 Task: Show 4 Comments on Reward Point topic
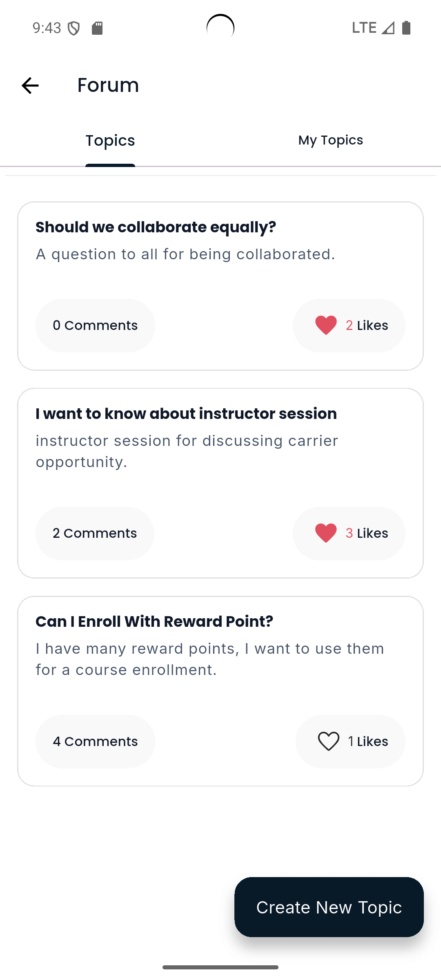coord(95,741)
